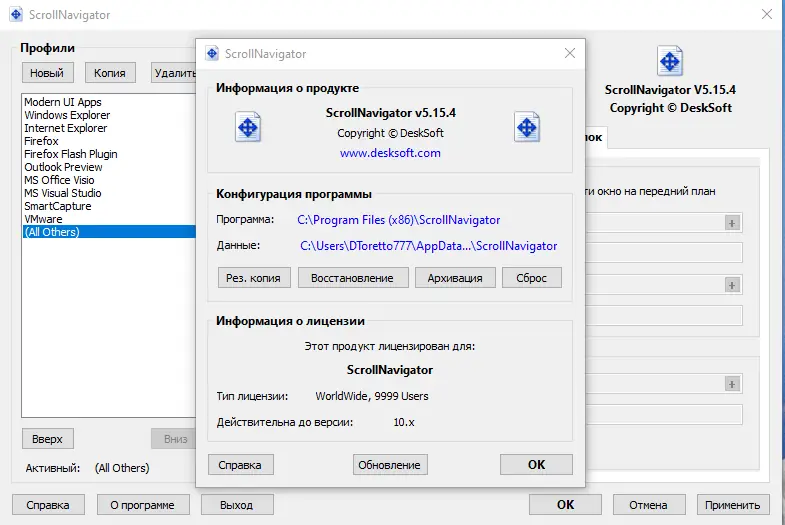Select Internet Explorer profile
The width and height of the screenshot is (785, 525).
click(109, 128)
